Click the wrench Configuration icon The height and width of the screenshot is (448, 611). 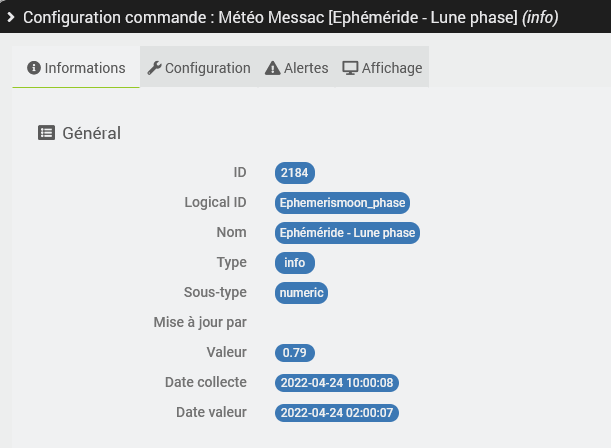154,68
